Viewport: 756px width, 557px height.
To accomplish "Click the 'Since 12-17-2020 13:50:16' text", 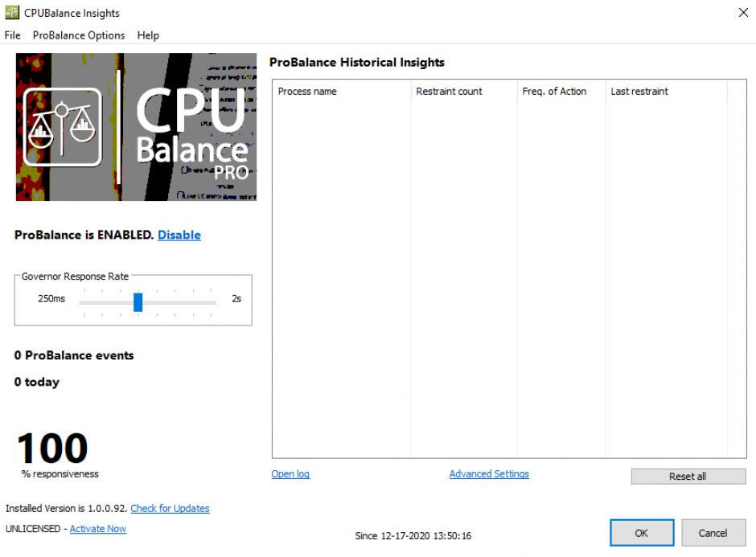I will pyautogui.click(x=413, y=536).
